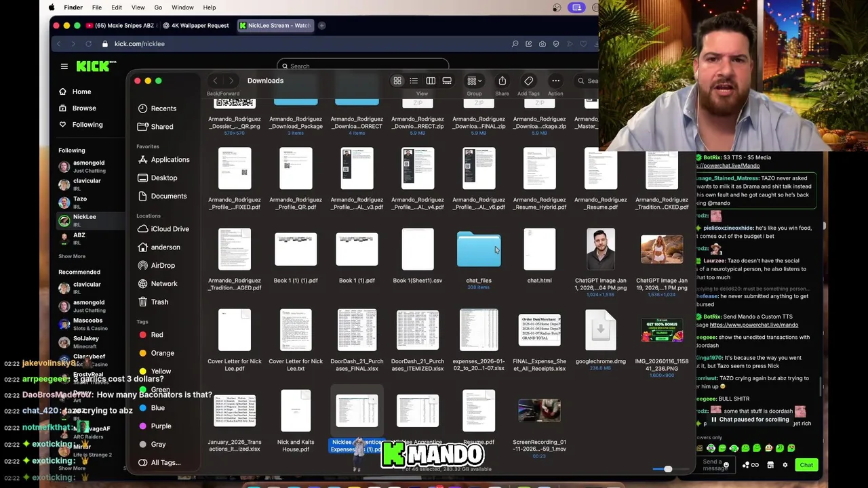The height and width of the screenshot is (488, 868).
Task: Open Applications in Finder sidebar
Action: pyautogui.click(x=163, y=160)
